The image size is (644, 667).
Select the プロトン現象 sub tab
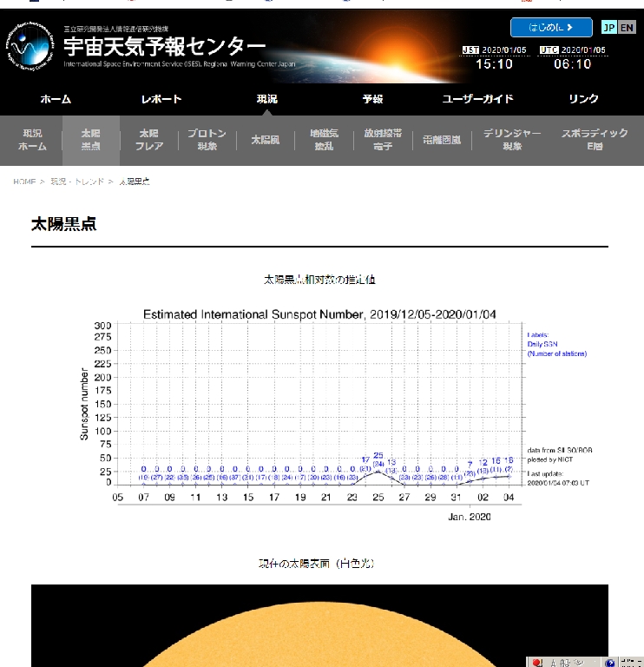point(207,140)
